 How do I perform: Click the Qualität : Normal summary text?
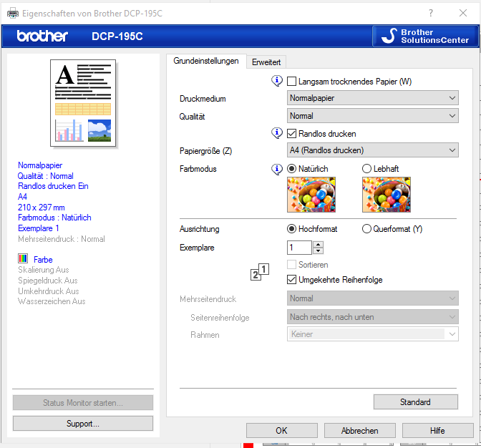45,176
